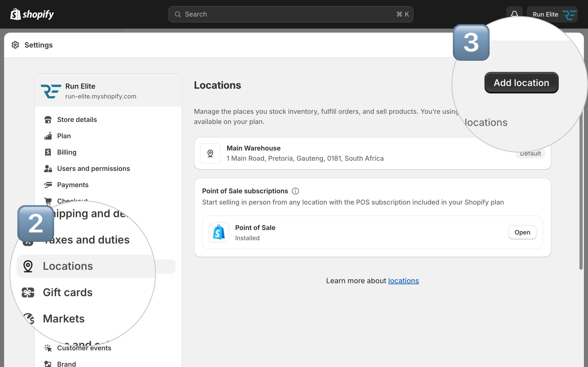The image size is (588, 367).
Task: Open Markets settings
Action: point(64,318)
